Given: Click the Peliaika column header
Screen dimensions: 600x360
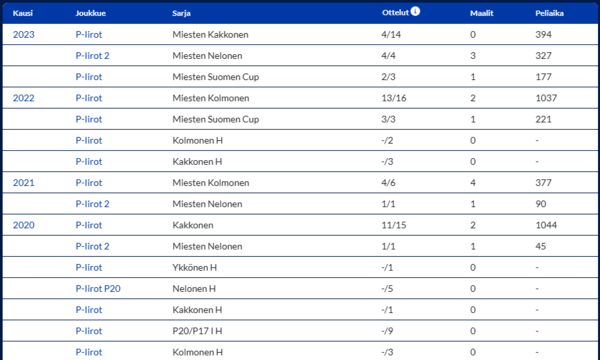Looking at the screenshot, I should tap(549, 13).
